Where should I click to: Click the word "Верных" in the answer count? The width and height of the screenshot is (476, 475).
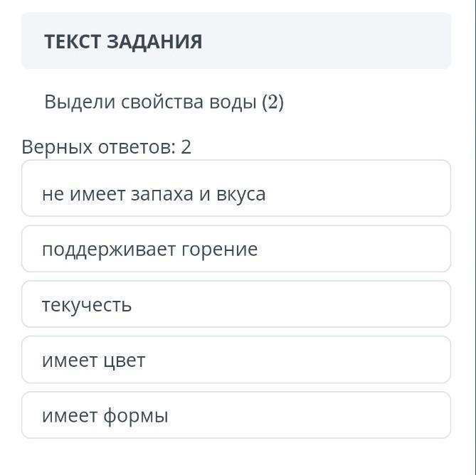[x=58, y=147]
